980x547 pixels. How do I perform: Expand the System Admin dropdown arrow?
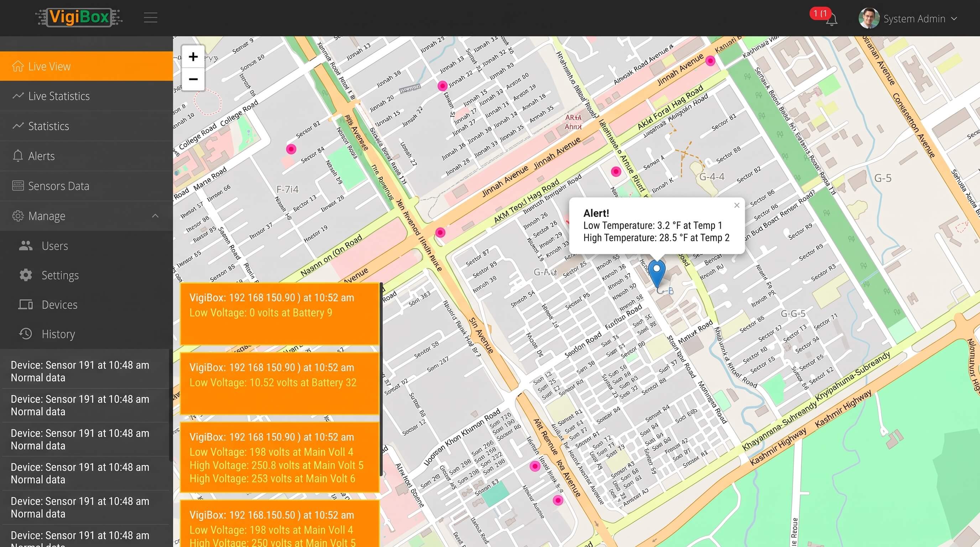coord(954,19)
